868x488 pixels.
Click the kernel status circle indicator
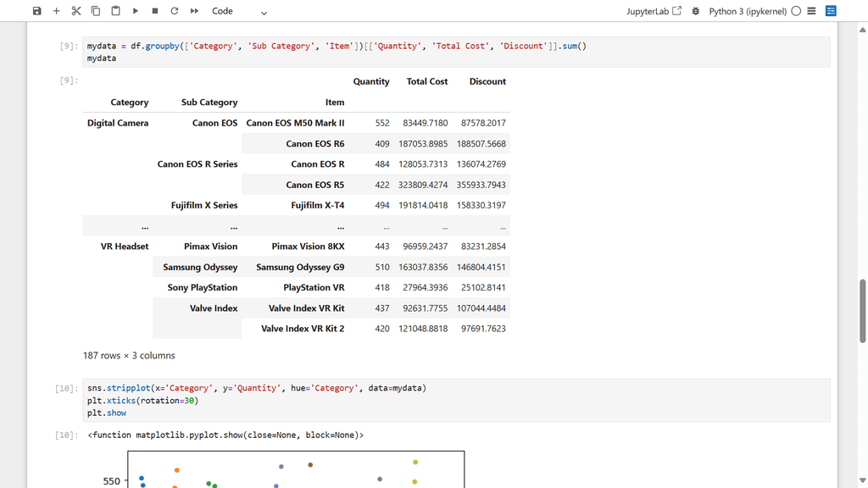tap(796, 11)
